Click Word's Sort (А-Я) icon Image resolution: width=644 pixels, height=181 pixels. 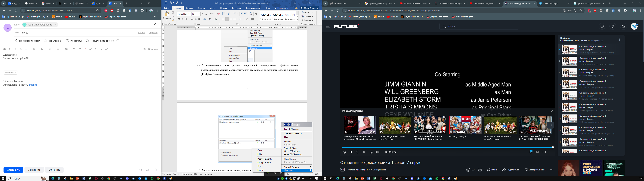[251, 14]
